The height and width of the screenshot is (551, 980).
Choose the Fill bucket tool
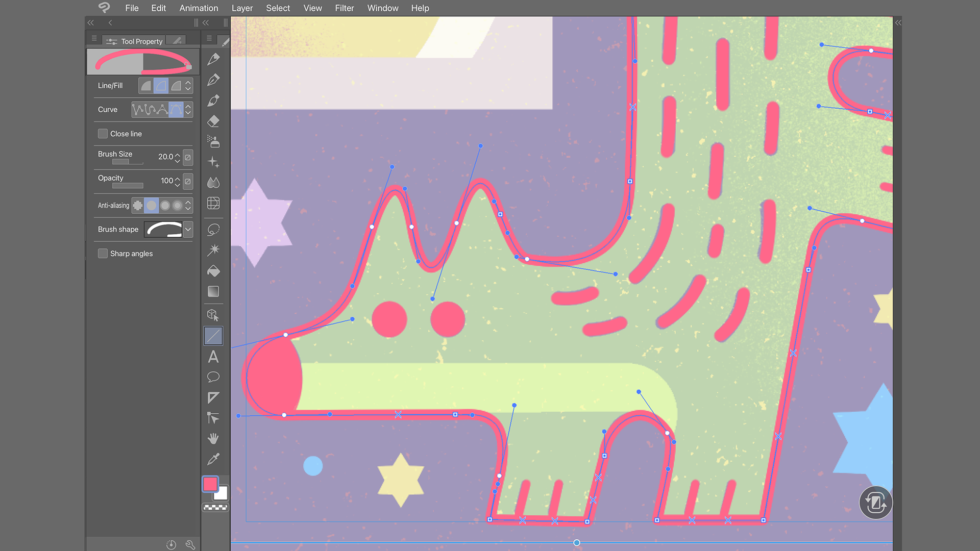213,270
